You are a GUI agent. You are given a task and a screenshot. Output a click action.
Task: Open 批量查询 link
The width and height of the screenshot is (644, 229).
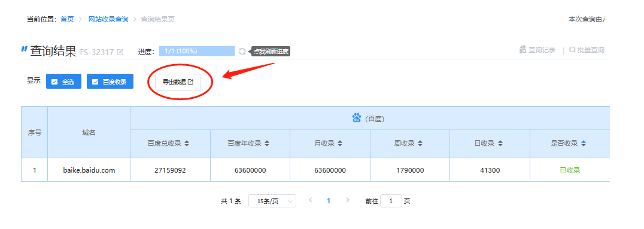(587, 50)
